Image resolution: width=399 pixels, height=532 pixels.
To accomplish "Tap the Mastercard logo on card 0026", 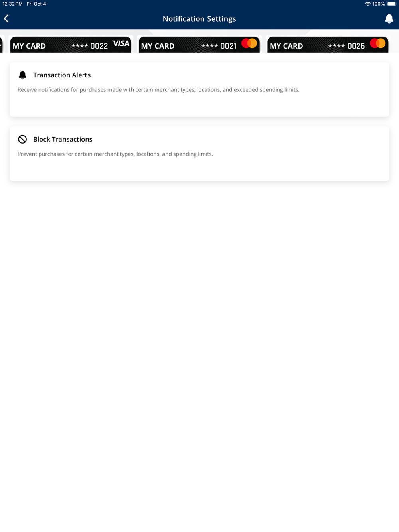I will click(x=378, y=43).
